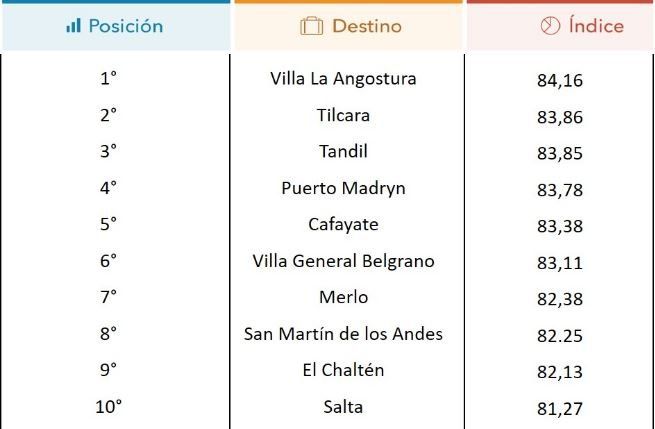
Task: Click the gauge icon beside Índice
Action: (550, 27)
